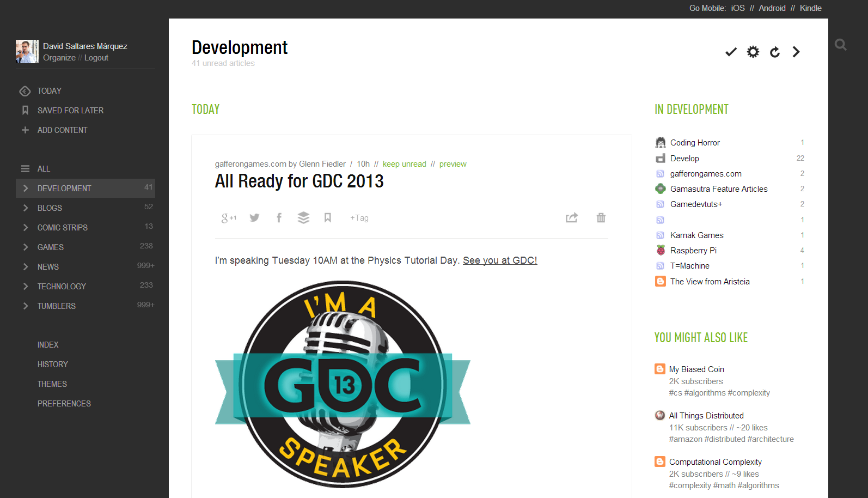868x498 pixels.
Task: Click the Logout link
Action: [96, 58]
